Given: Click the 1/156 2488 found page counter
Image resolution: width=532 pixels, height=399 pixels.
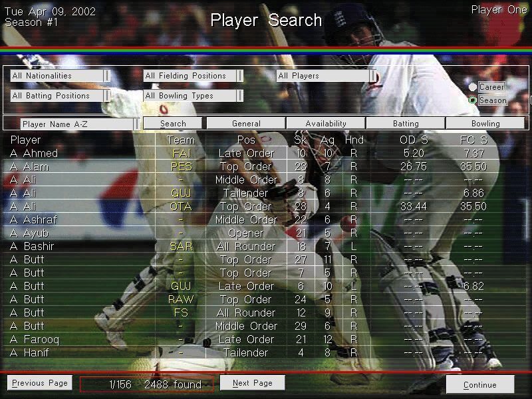Looking at the screenshot, I should point(146,384).
